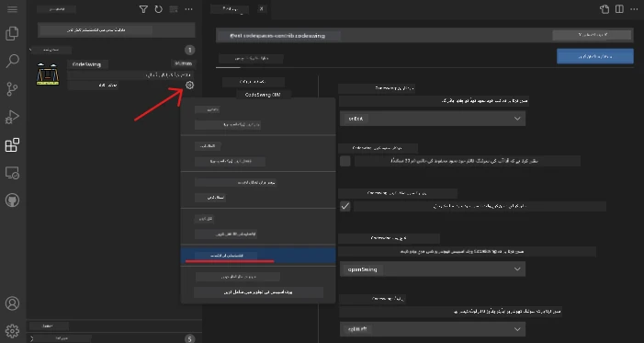Click the filter extensions funnel icon
Viewport: 644px width, 343px height.
[143, 9]
